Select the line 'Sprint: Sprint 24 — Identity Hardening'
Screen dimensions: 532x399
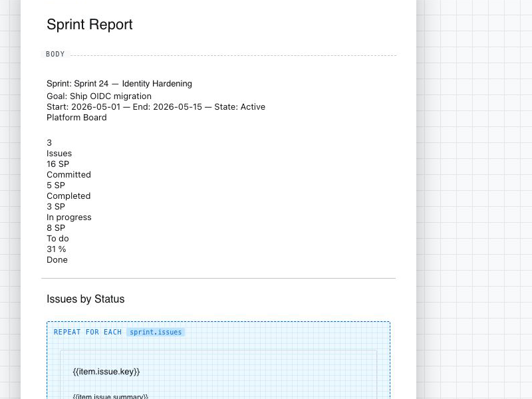tap(120, 84)
